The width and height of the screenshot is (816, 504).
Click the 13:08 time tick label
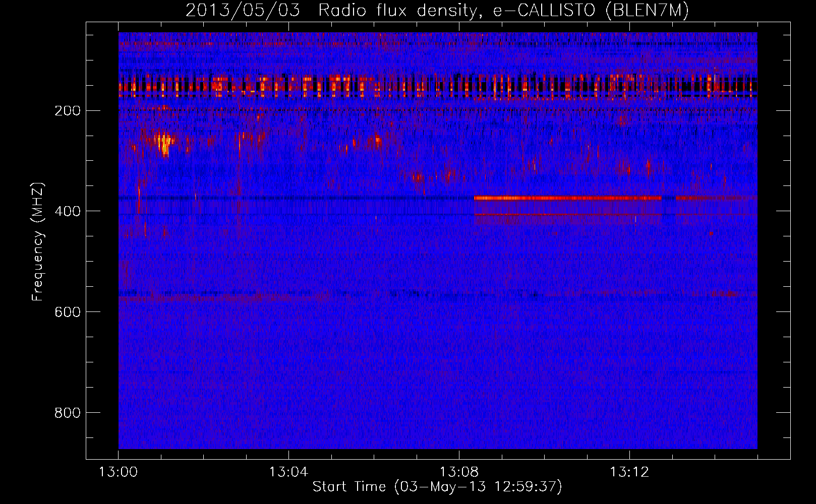(x=459, y=472)
